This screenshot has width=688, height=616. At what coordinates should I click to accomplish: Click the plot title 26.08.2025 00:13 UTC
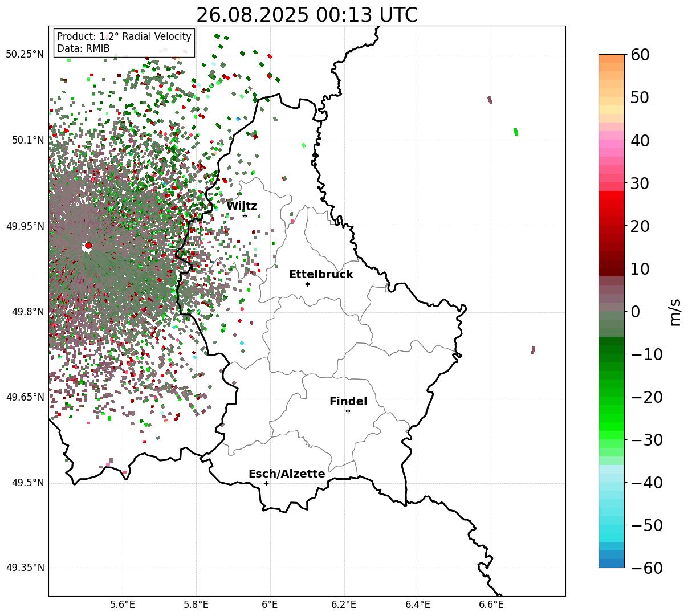(x=307, y=15)
